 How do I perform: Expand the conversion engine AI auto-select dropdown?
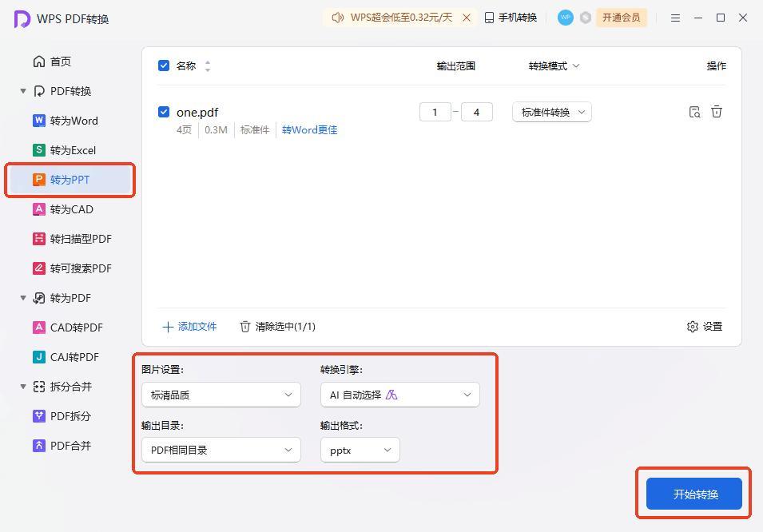click(399, 395)
